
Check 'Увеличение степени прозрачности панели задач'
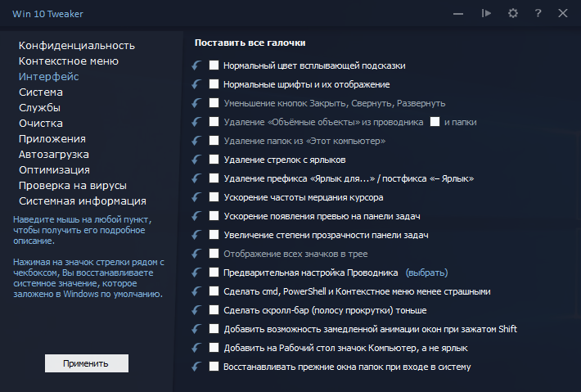point(214,235)
